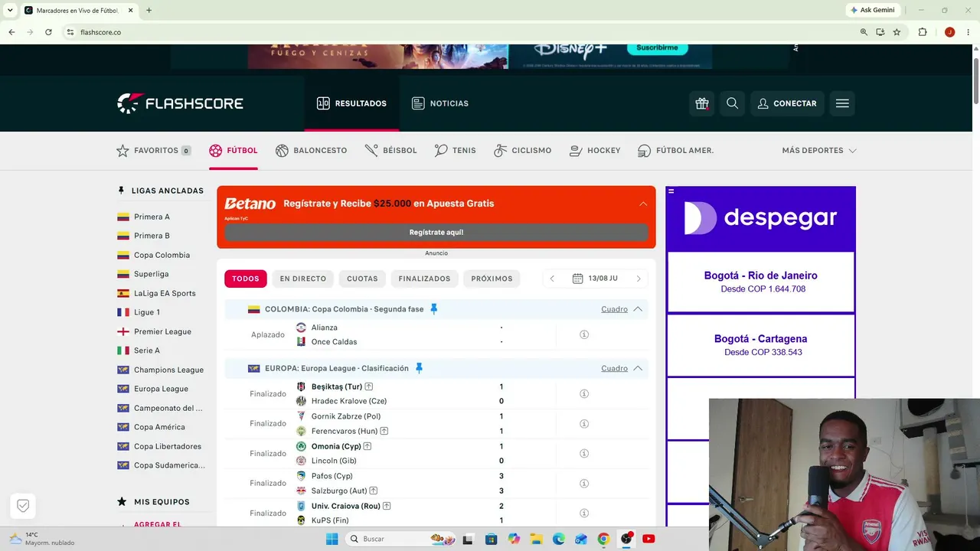The image size is (980, 551).
Task: Open the Chrome zoom magnifier icon
Action: coord(864,32)
